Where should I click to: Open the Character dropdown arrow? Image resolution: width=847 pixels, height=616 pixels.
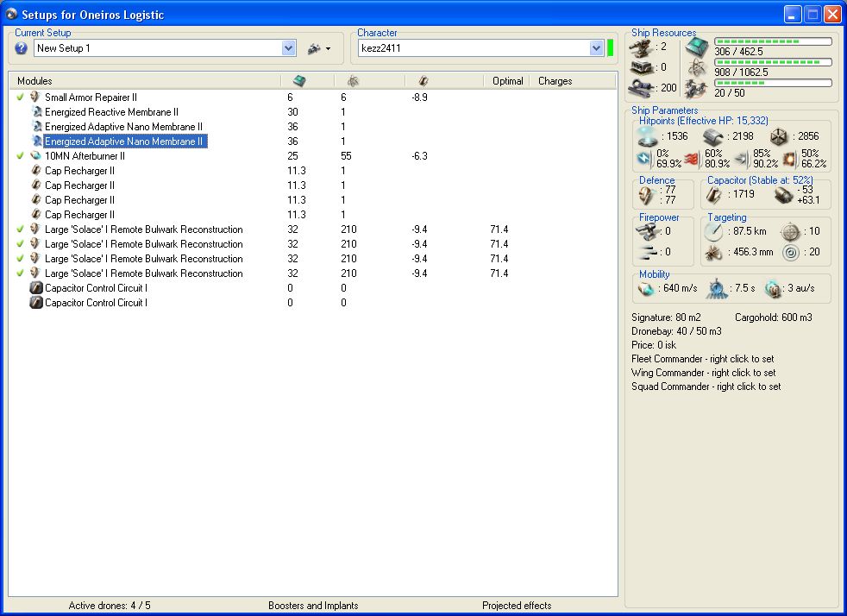pos(596,48)
